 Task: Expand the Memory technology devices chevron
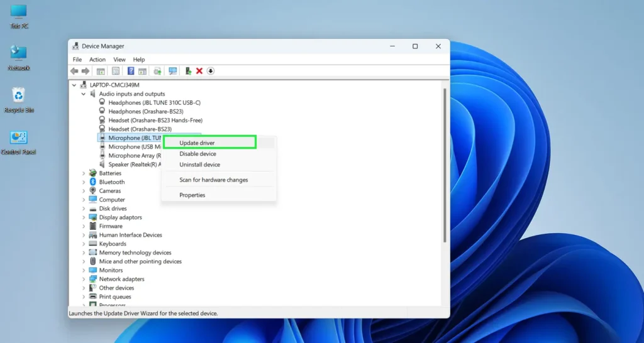point(84,253)
